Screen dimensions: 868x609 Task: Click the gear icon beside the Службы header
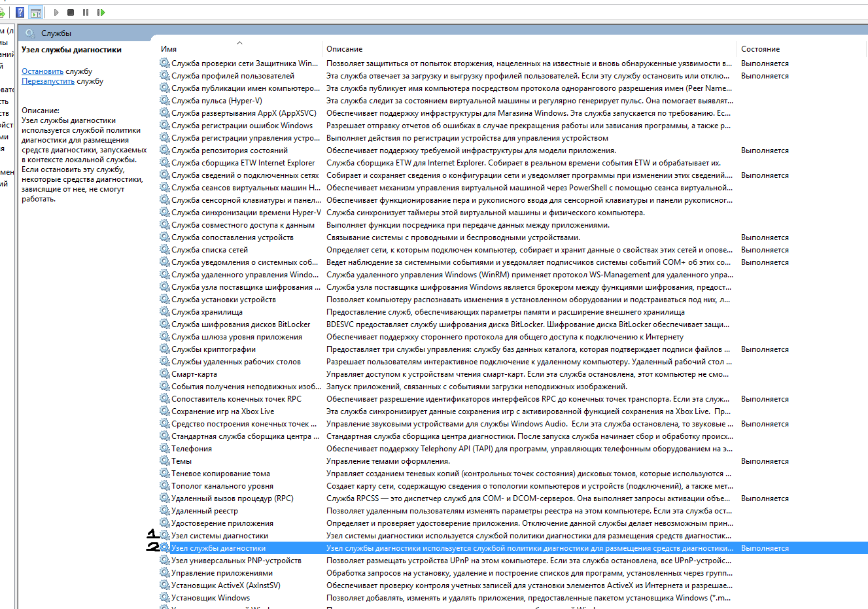30,33
